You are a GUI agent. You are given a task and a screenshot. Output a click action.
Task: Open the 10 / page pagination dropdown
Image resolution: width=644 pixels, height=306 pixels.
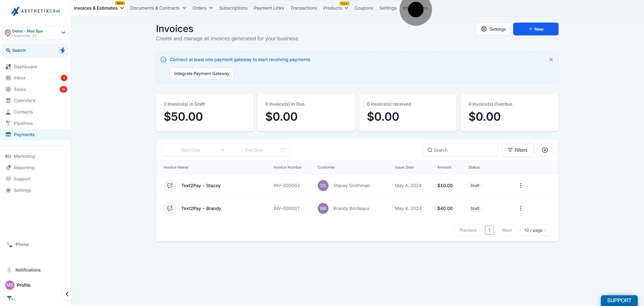pyautogui.click(x=535, y=230)
